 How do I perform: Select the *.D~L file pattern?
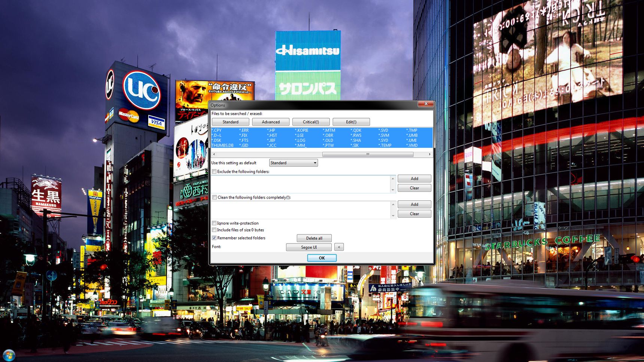[216, 135]
